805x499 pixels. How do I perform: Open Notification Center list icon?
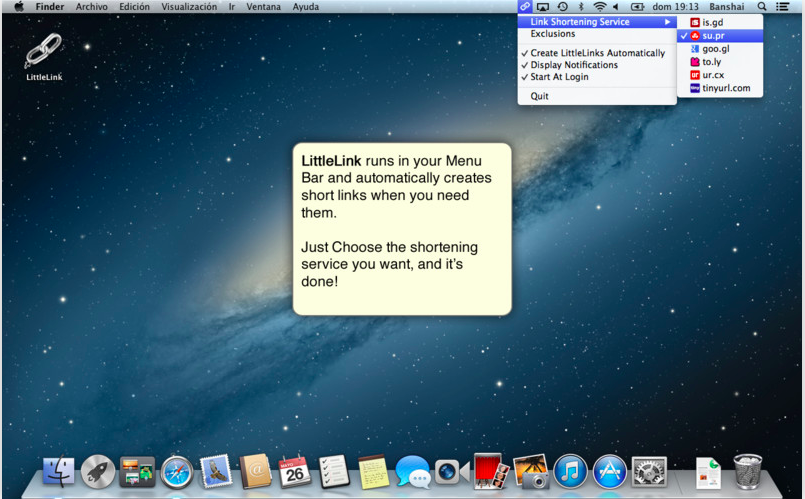pyautogui.click(x=782, y=7)
